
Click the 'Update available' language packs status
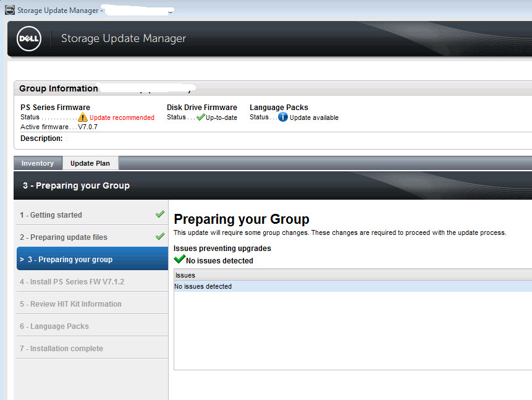pos(314,117)
